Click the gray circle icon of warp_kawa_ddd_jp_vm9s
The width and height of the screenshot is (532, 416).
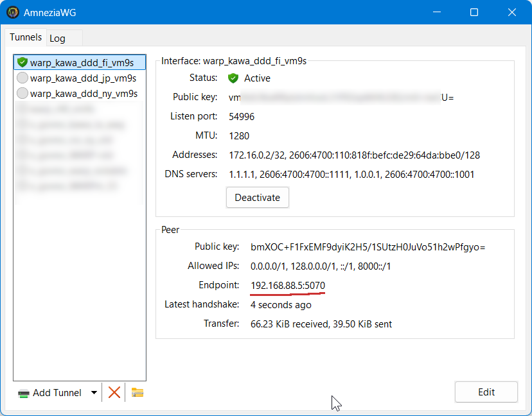click(22, 78)
